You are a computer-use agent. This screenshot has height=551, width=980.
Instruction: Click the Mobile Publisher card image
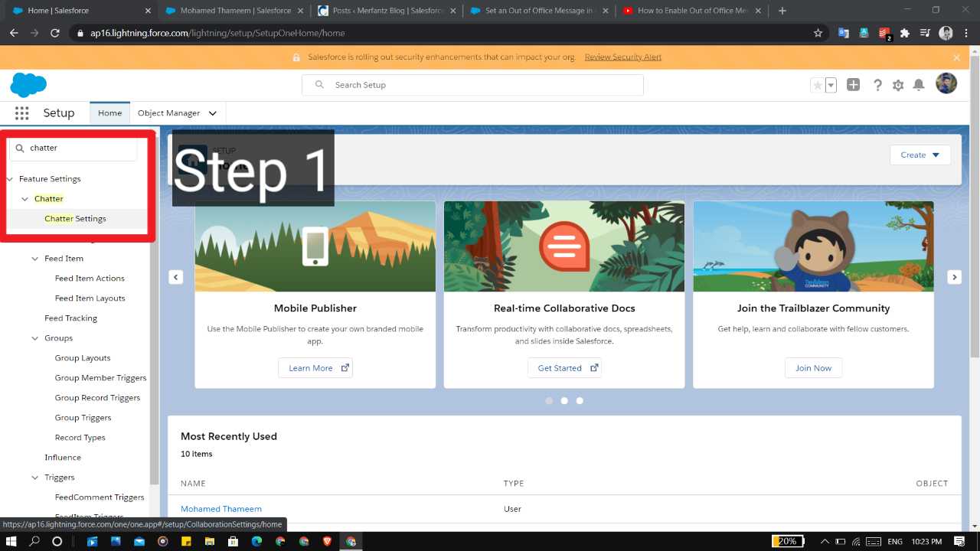[x=315, y=246]
